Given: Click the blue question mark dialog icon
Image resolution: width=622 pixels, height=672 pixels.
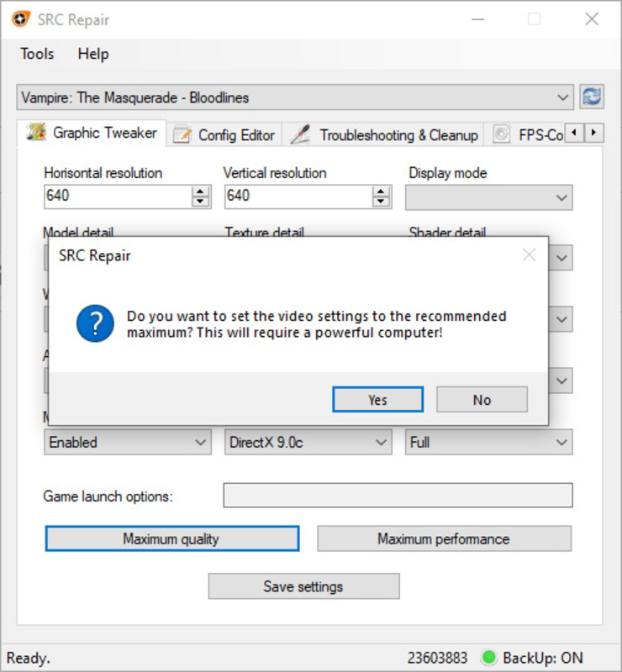Looking at the screenshot, I should [95, 323].
